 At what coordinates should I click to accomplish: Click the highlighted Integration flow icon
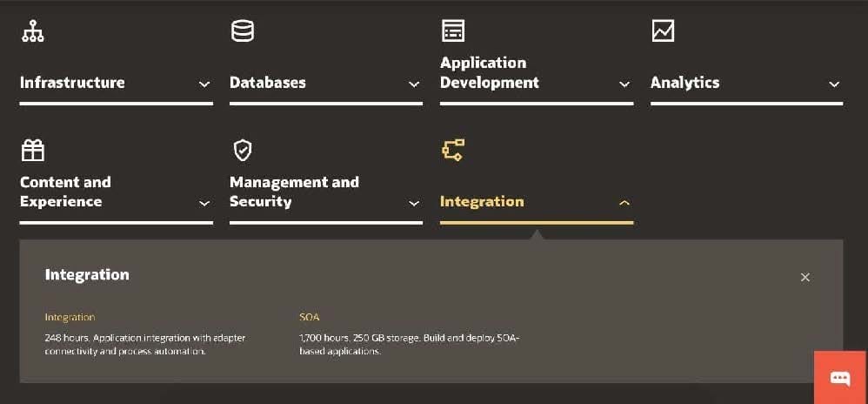coord(452,151)
